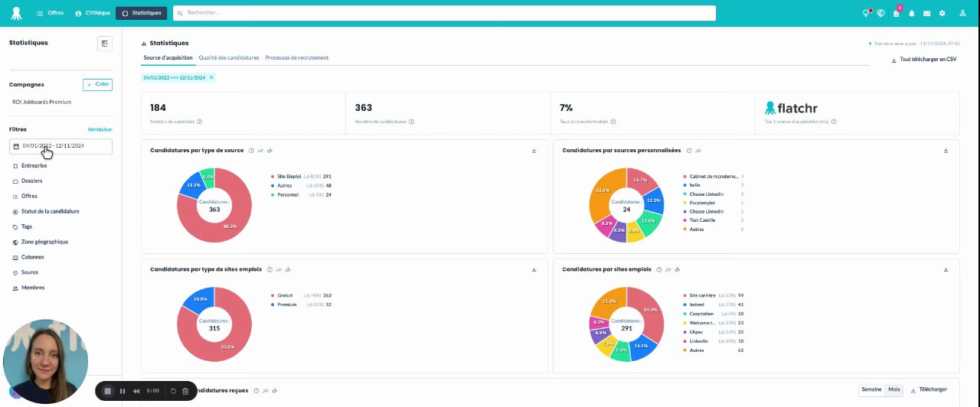The height and width of the screenshot is (407, 980).
Task: Expand the Entreprise filter
Action: pos(34,165)
